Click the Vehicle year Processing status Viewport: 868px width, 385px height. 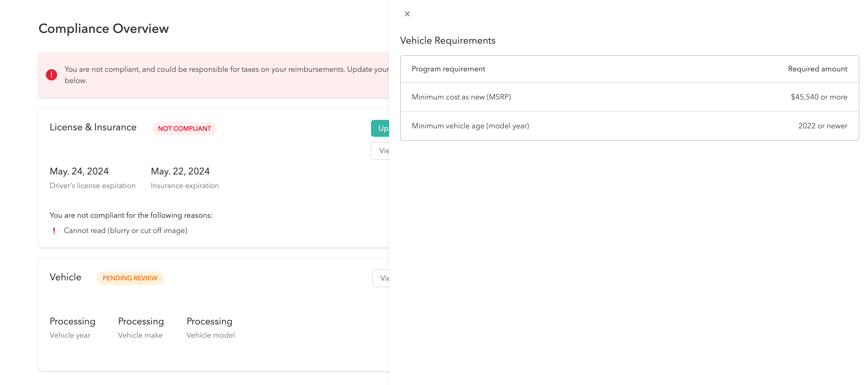[73, 321]
